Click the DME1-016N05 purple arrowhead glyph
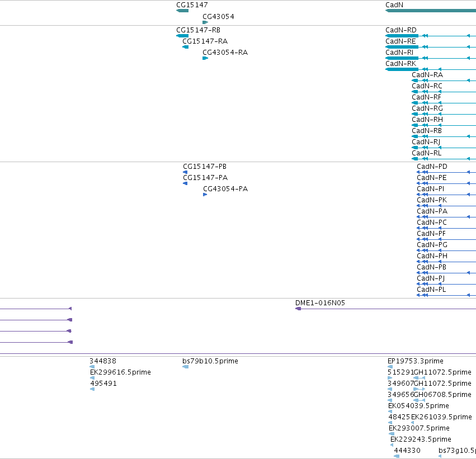The image size is (476, 459). point(298,309)
